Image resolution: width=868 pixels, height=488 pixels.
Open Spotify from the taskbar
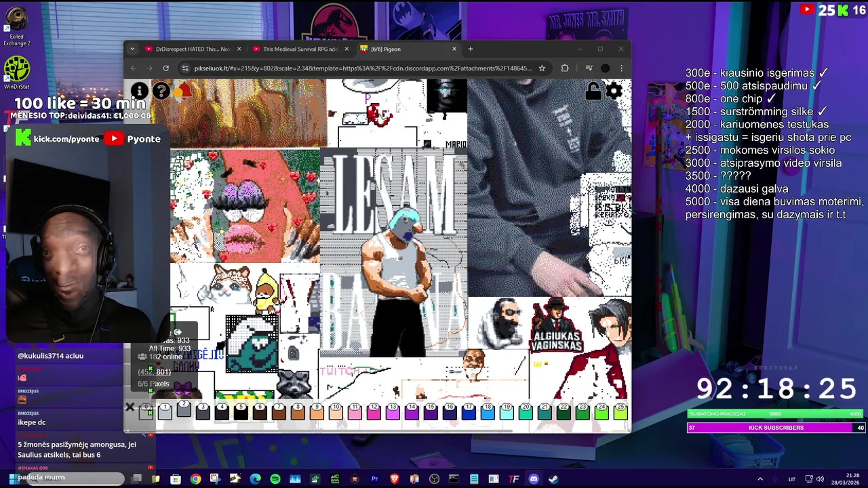click(275, 479)
